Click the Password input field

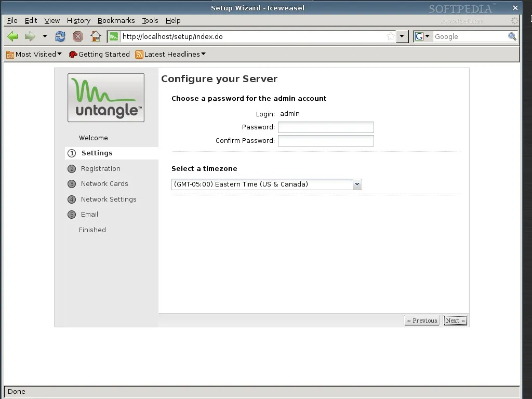tap(325, 127)
